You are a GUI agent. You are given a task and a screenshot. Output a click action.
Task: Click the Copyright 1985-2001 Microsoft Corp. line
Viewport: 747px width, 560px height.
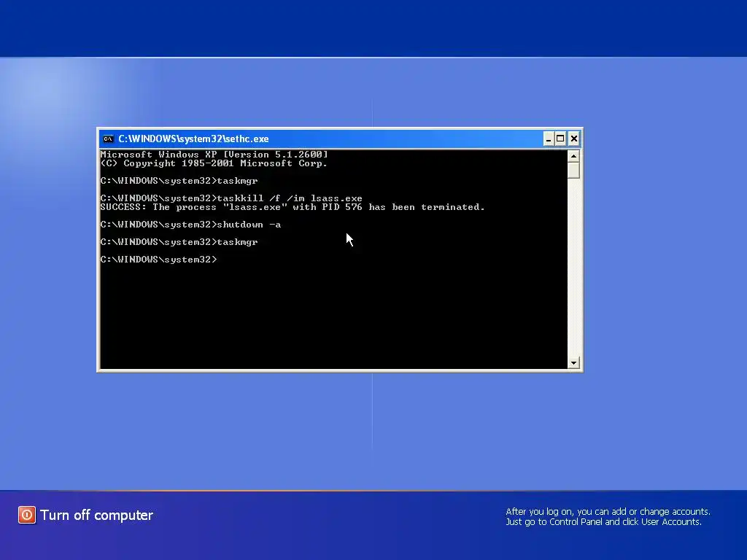pos(214,163)
